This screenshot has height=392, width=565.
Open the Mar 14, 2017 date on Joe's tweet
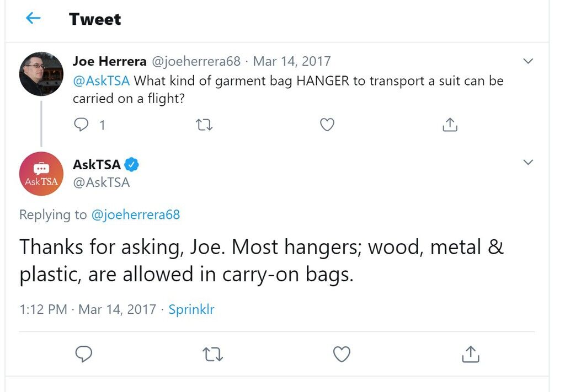[292, 61]
